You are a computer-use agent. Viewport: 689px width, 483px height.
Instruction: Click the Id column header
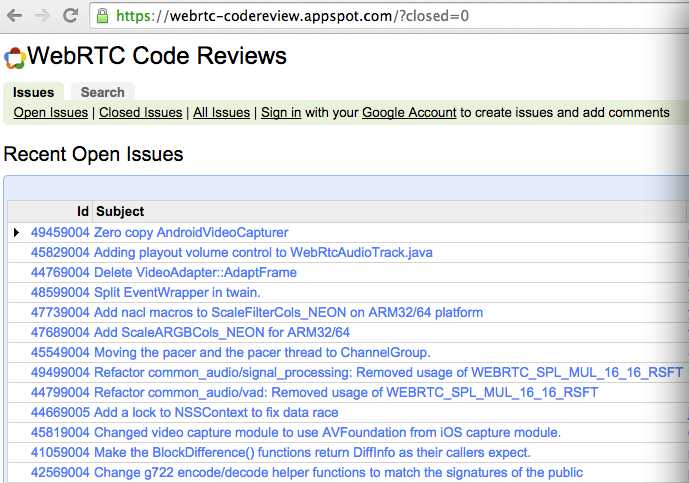[83, 211]
